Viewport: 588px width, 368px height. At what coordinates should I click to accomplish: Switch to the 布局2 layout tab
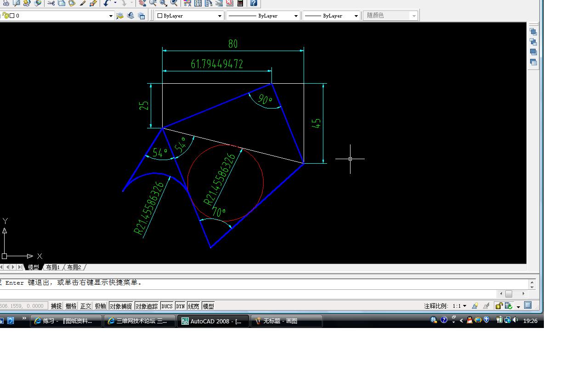[x=74, y=267]
